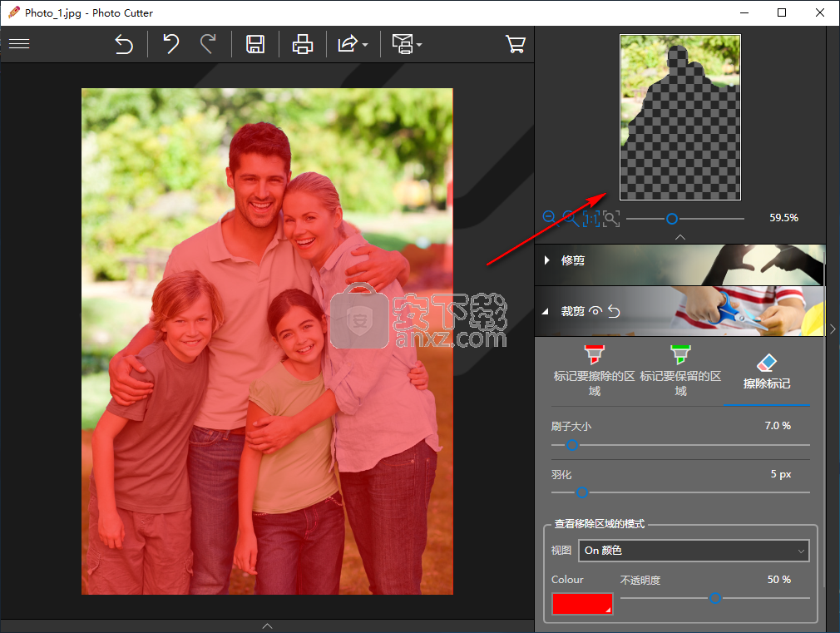Viewport: 840px width, 633px height.
Task: Expand the right side panel arrow
Action: (x=833, y=329)
